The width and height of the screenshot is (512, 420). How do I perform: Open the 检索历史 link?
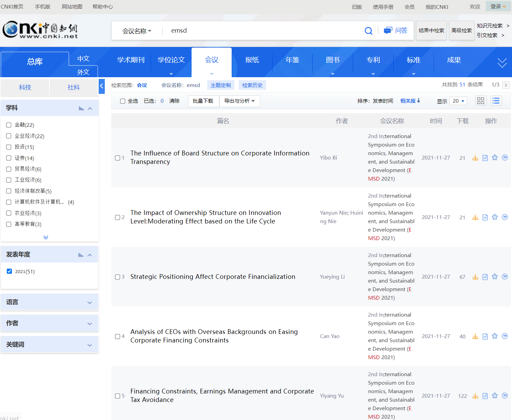point(252,85)
